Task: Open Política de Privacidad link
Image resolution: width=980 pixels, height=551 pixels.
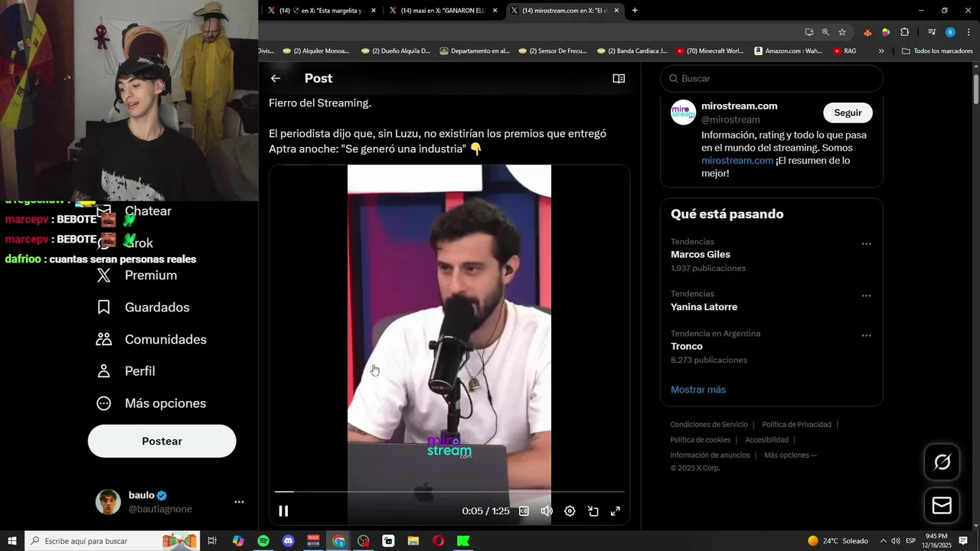Action: (796, 425)
